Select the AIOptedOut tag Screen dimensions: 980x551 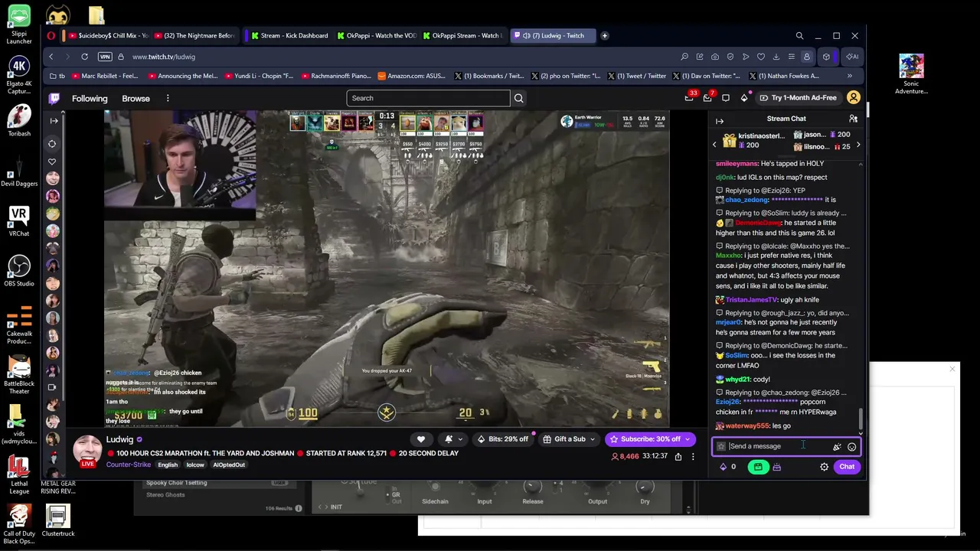click(229, 465)
